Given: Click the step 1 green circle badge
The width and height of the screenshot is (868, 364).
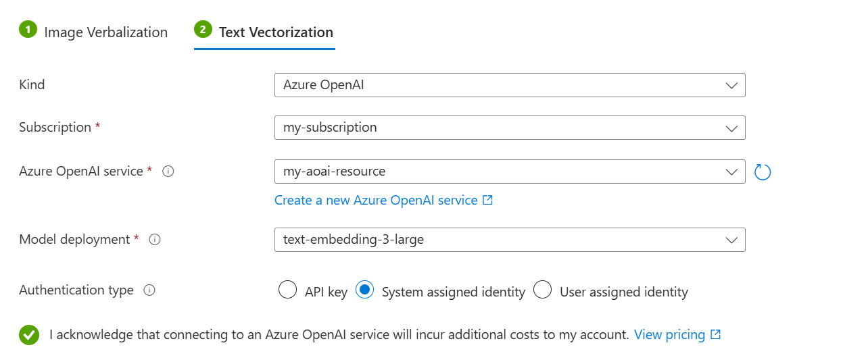Looking at the screenshot, I should (27, 30).
